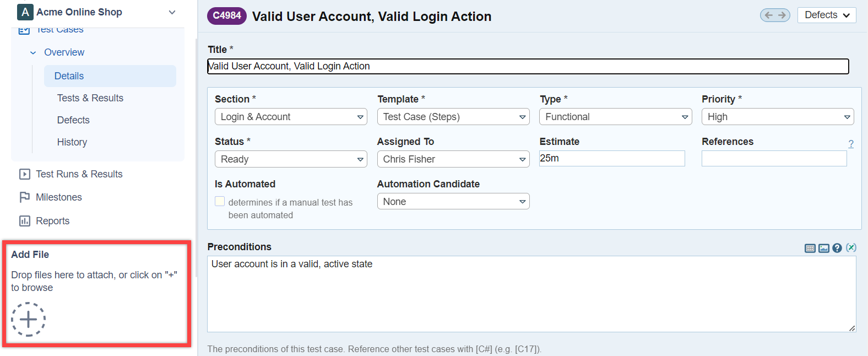Click the insert image icon above Preconditions
The height and width of the screenshot is (356, 868).
coord(823,248)
